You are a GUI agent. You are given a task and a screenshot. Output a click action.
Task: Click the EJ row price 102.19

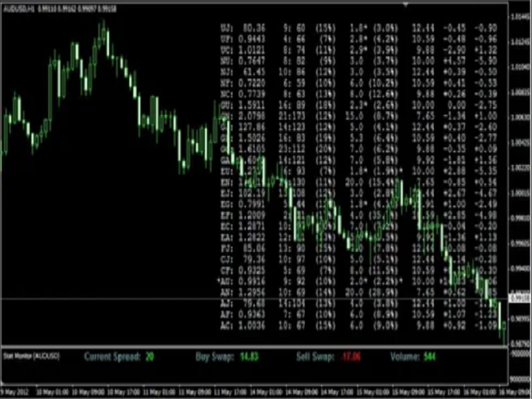[x=252, y=194]
